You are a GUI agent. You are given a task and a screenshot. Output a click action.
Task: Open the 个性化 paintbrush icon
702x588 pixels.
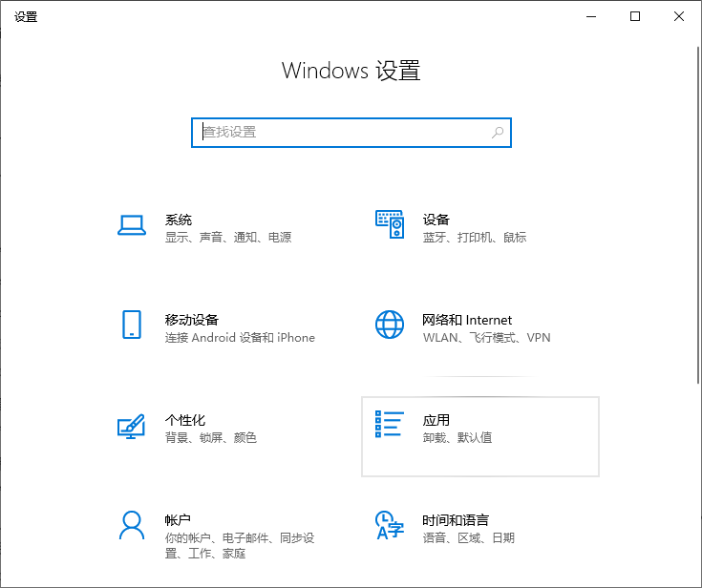(x=131, y=426)
